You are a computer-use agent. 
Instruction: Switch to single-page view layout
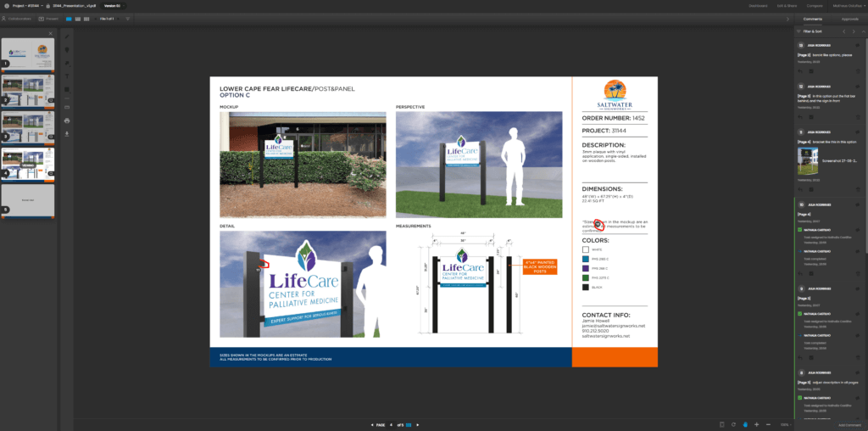tap(69, 19)
